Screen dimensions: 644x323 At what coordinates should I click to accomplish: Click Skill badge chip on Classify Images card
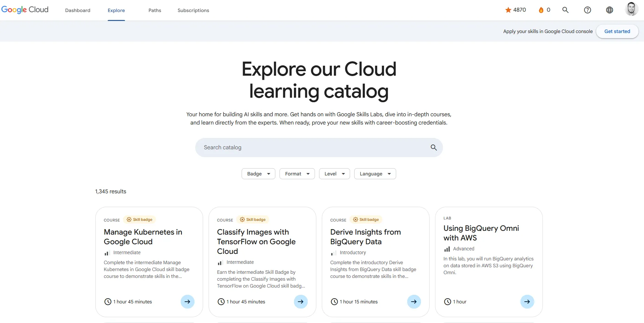[253, 219]
